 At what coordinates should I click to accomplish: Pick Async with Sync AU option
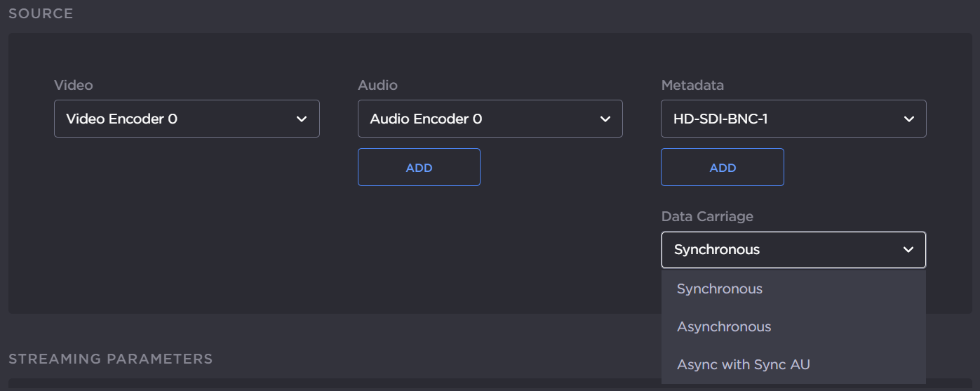click(743, 365)
